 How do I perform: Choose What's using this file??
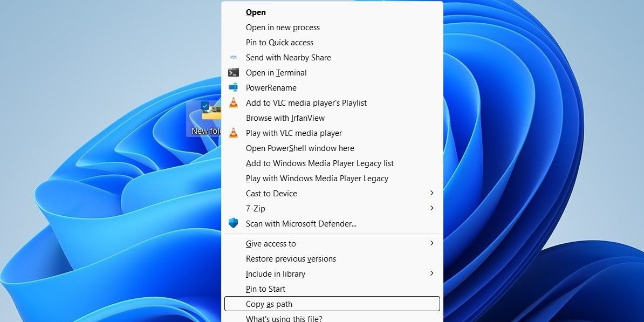click(x=332, y=318)
